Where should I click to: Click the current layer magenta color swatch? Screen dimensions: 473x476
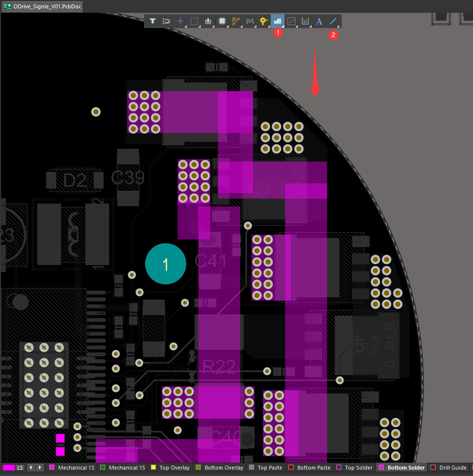tap(9, 468)
